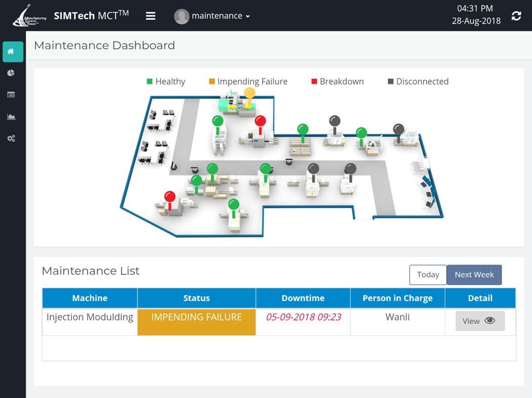The image size is (532, 398).
Task: Click the Disconnected legend entry
Action: pos(418,81)
